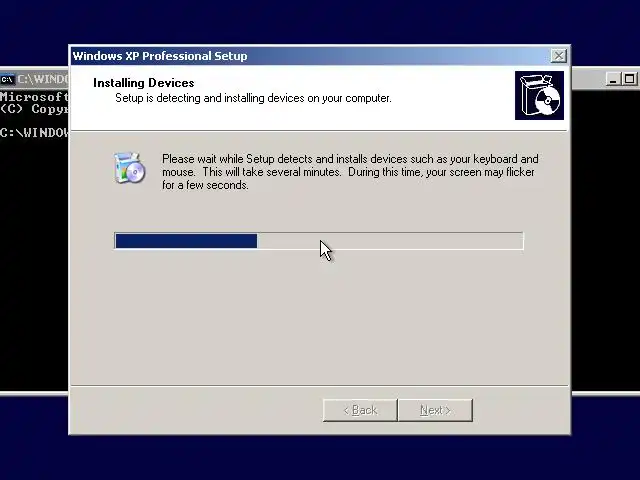Click the "(C) Copyr" line in the command prompt
Viewport: 640px width, 480px height.
pos(34,109)
